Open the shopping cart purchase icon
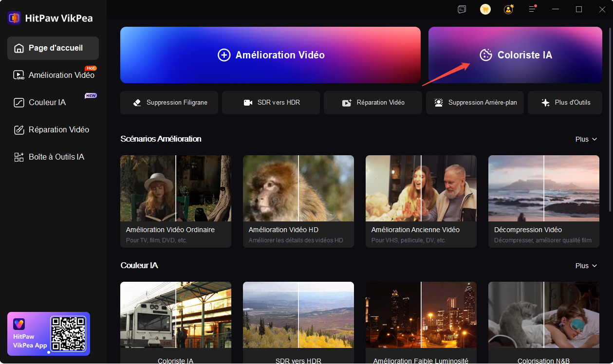The height and width of the screenshot is (364, 613). 485,9
